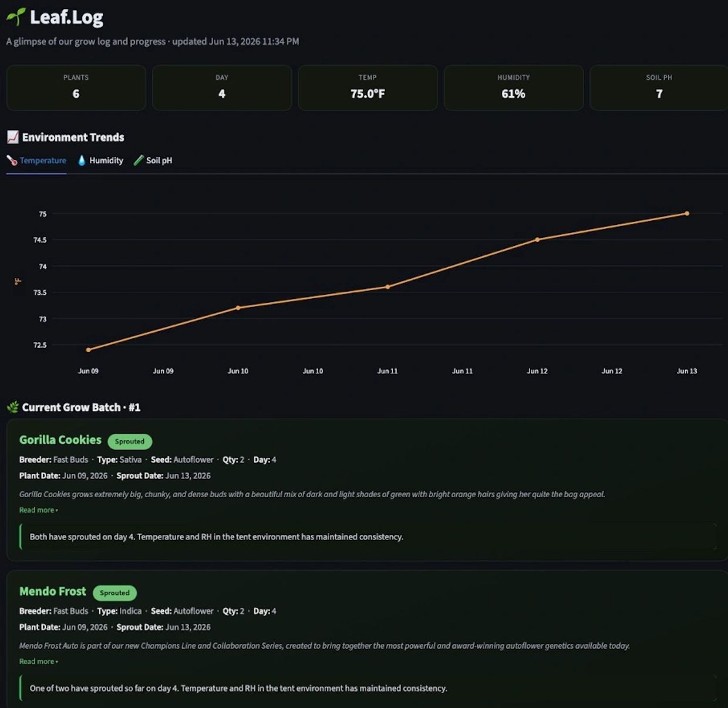Click the °F y-axis title
Viewport: 728px width, 708px height.
(x=18, y=282)
